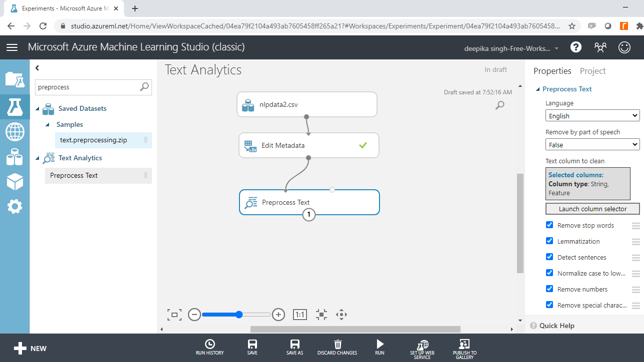This screenshot has height=362, width=644.
Task: Click Save As in bottom toolbar
Action: pyautogui.click(x=295, y=347)
